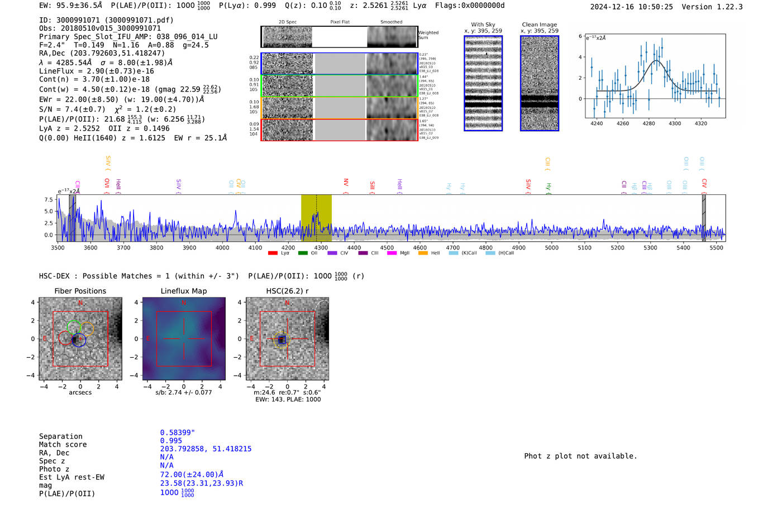Select the text "ID: 3000991071 (3000991071.pdf)"
The height and width of the screenshot is (532, 782).
click(x=106, y=20)
